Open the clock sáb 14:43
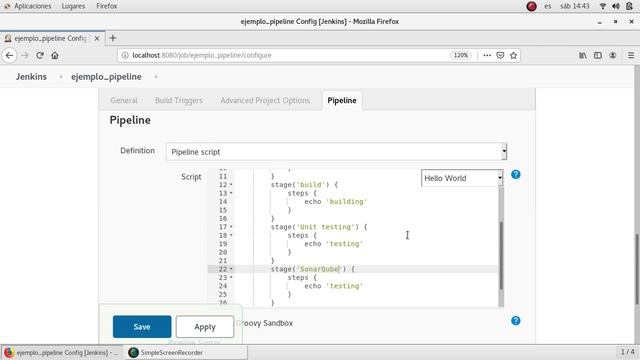 (575, 6)
